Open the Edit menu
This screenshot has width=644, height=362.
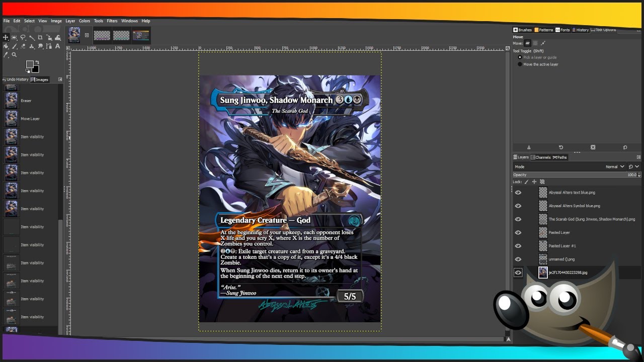[x=17, y=21]
